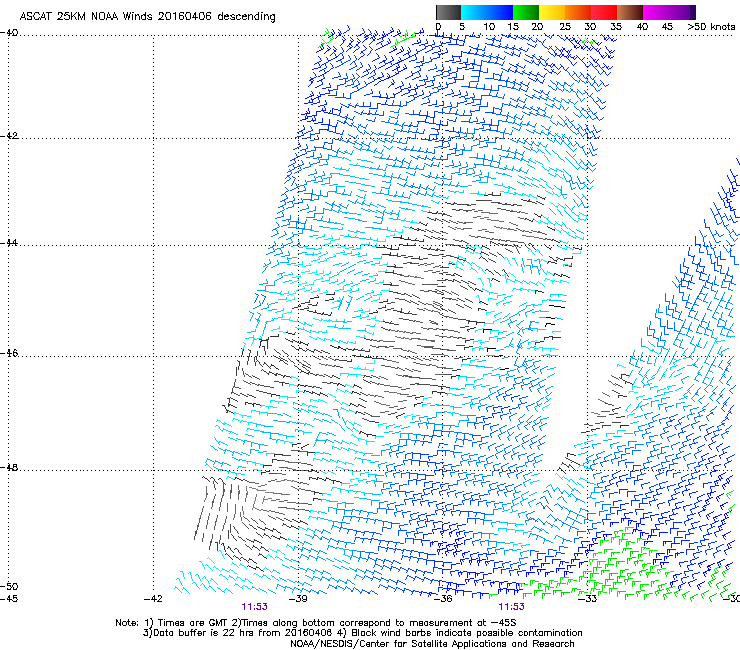Screen dimensions: 740x650
Task: Click legend tick label '15'
Action: (x=513, y=26)
